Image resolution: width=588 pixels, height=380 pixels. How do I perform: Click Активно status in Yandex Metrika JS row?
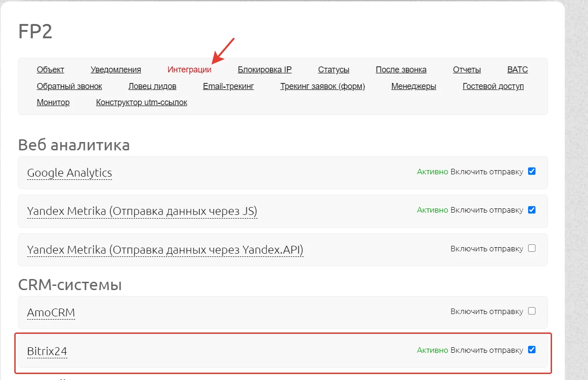click(432, 210)
